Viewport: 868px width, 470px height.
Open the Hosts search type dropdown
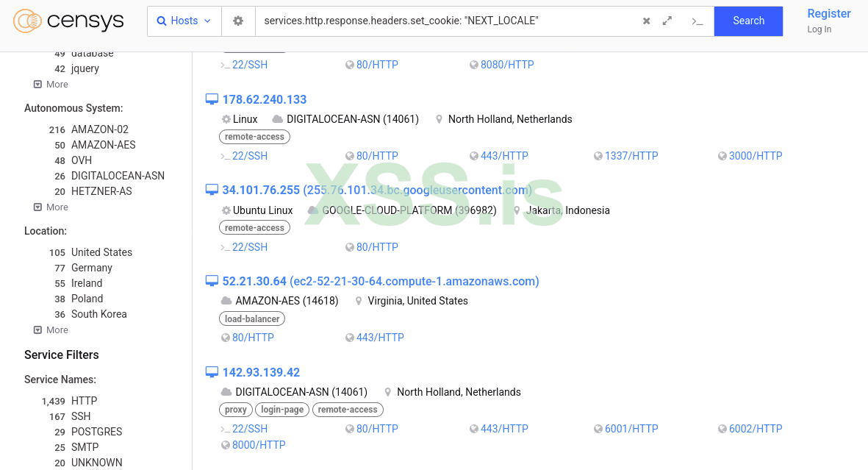(x=184, y=21)
